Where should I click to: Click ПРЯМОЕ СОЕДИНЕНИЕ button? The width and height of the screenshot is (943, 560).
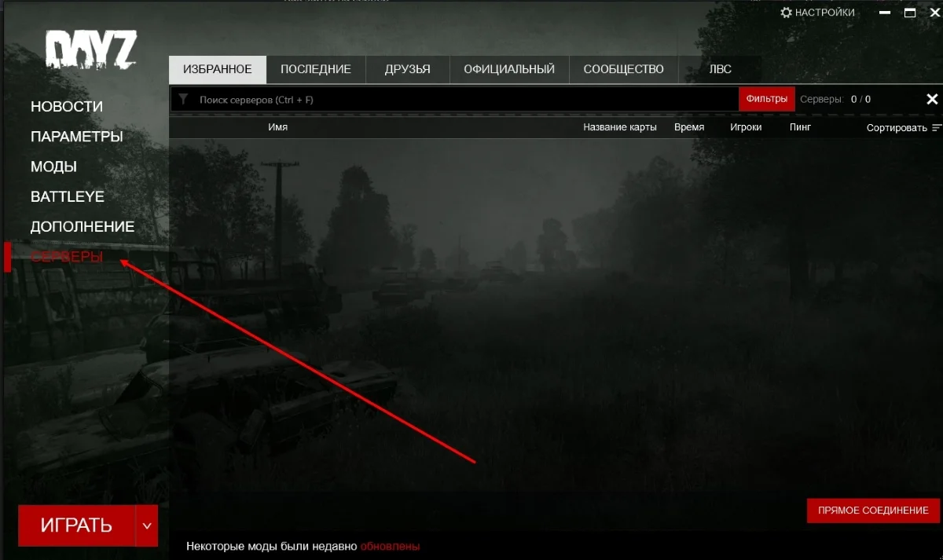[x=873, y=511]
